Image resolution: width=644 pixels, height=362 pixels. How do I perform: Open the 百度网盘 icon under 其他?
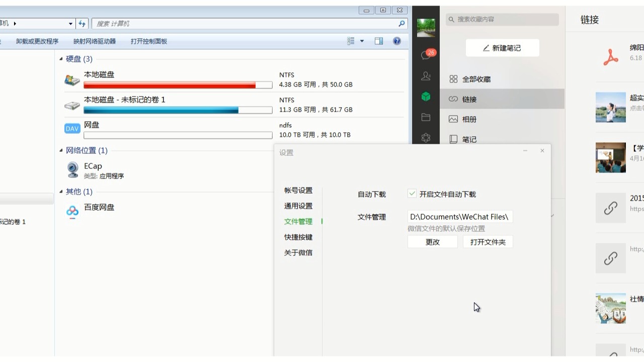coord(72,212)
